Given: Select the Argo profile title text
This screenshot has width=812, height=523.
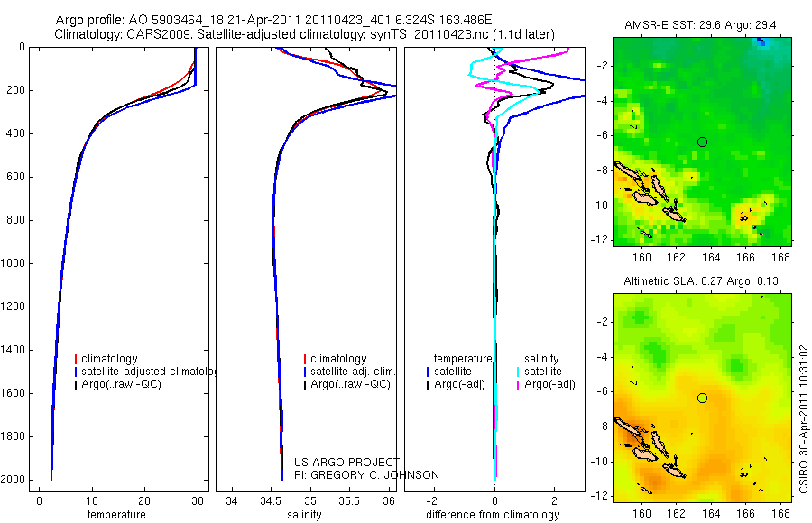Looking at the screenshot, I should pos(274,20).
